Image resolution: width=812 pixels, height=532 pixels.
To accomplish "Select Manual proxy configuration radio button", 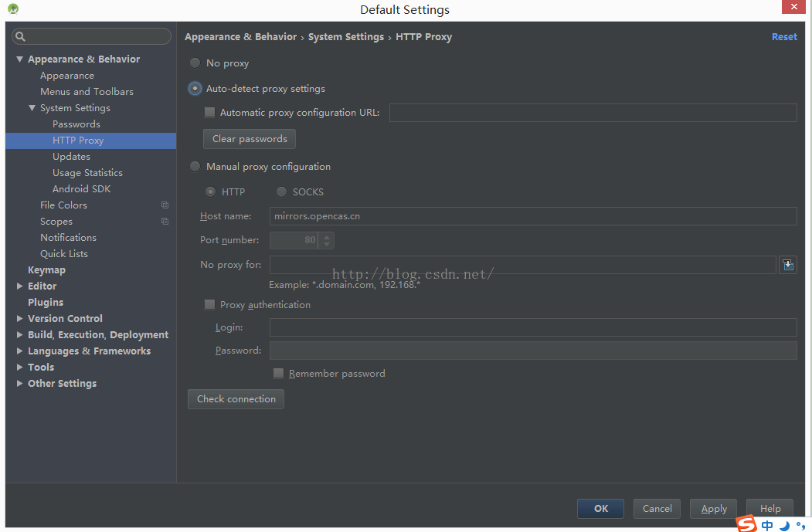I will point(195,167).
